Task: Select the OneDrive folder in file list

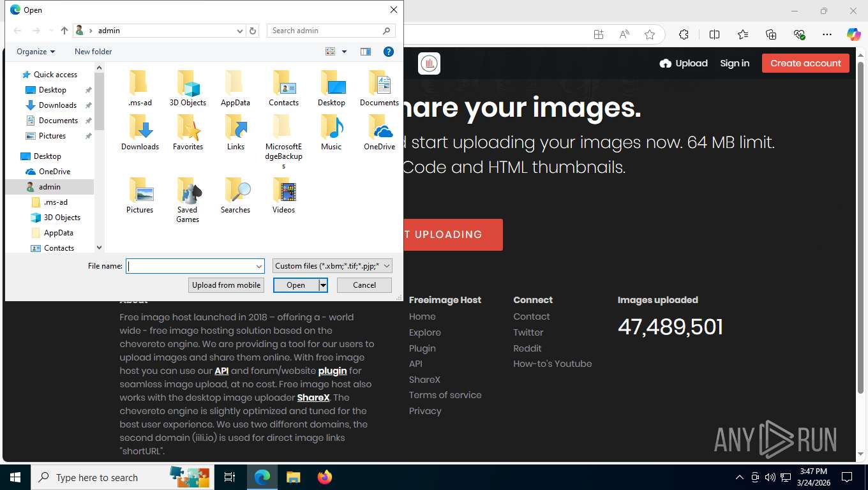Action: pos(379,133)
